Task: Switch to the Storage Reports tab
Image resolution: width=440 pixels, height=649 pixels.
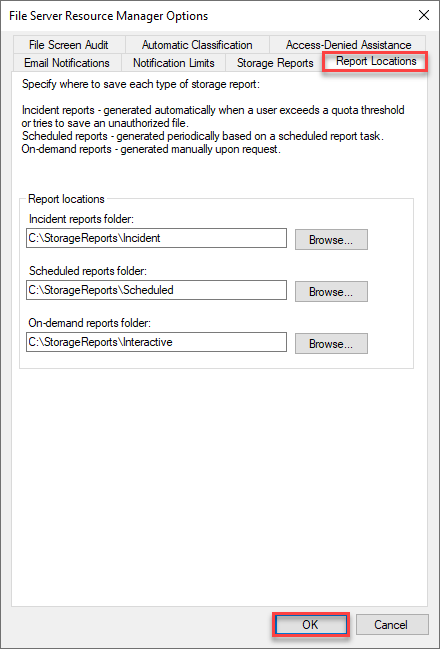Action: [275, 63]
